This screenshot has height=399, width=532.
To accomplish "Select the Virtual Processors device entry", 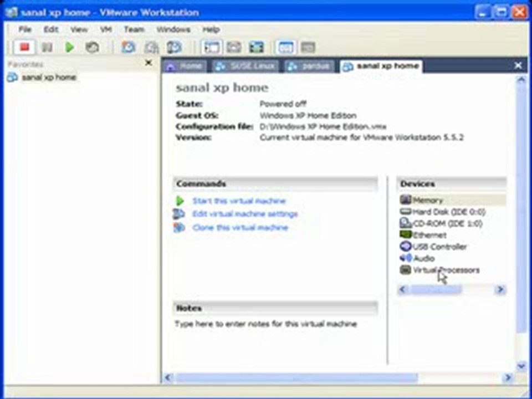I will pyautogui.click(x=446, y=270).
